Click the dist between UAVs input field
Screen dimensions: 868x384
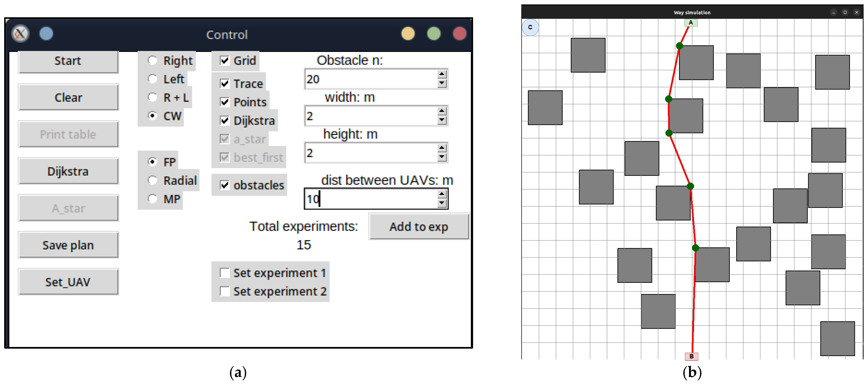371,199
